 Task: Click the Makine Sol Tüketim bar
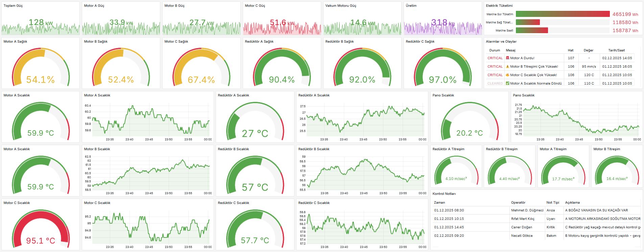coord(563,14)
